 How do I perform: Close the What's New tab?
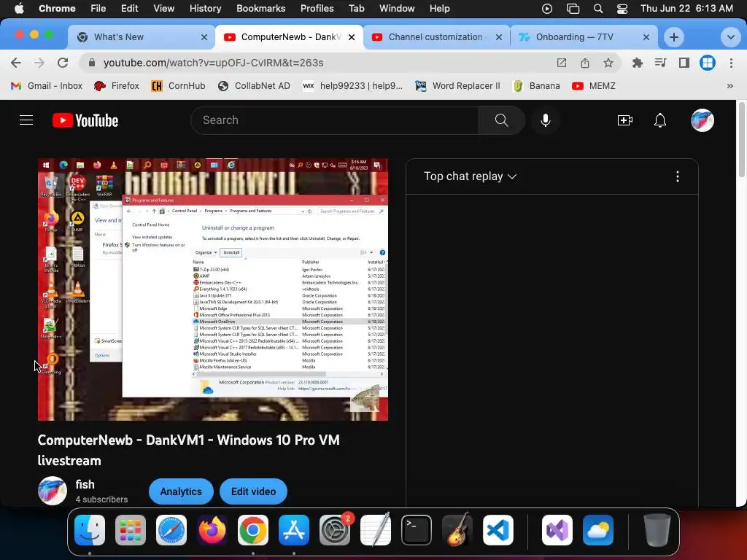[204, 37]
